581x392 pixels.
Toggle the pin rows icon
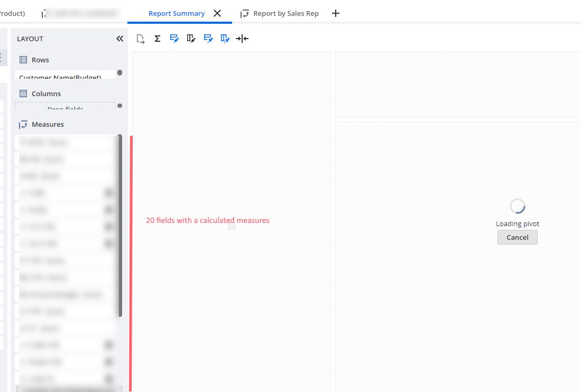pyautogui.click(x=208, y=39)
